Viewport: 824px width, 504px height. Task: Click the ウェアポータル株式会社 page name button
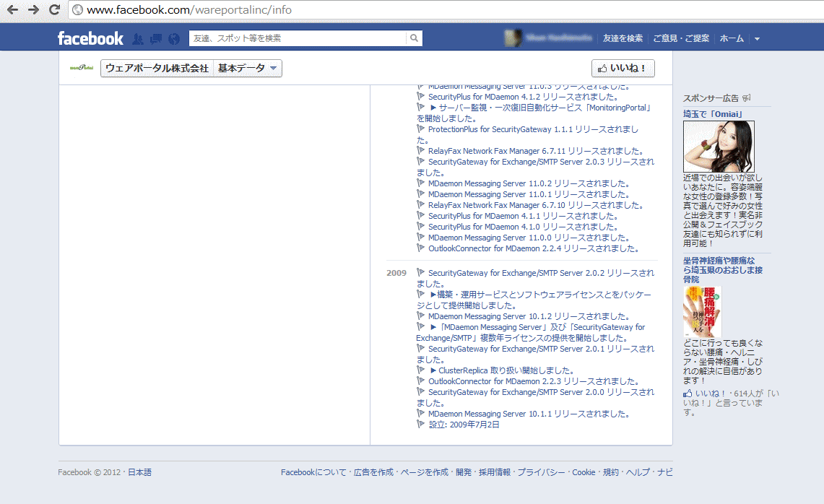(157, 69)
